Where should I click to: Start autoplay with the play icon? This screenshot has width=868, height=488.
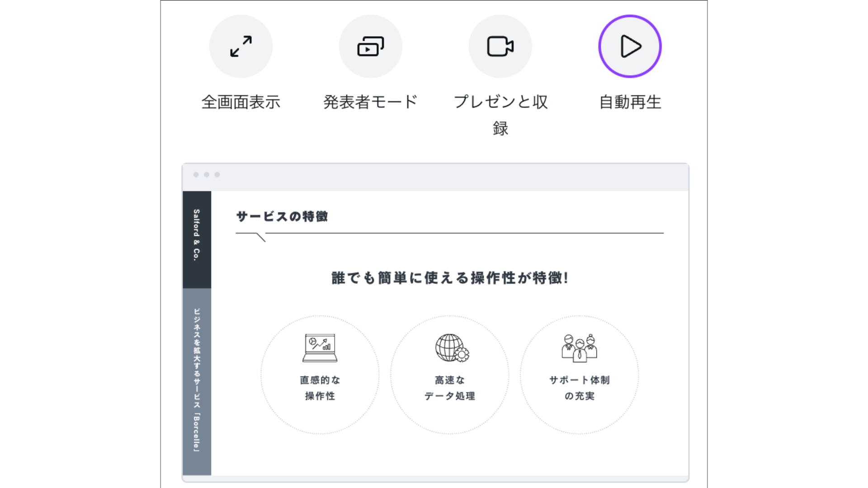pos(630,46)
